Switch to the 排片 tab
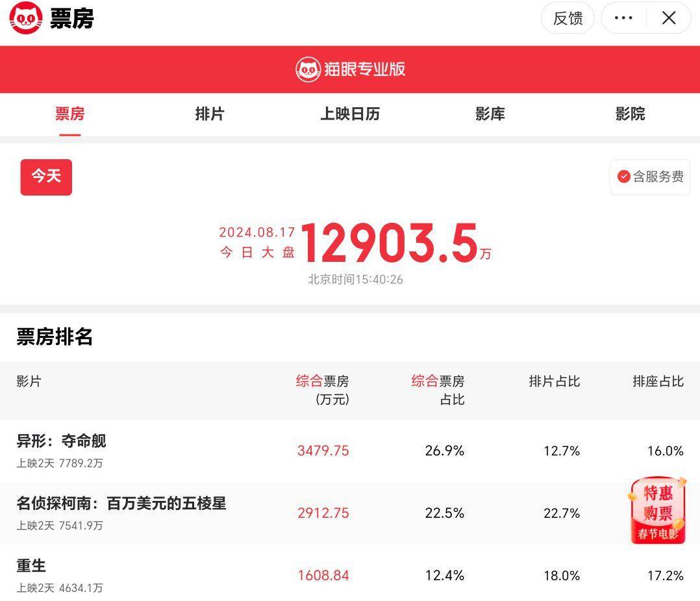 point(209,114)
